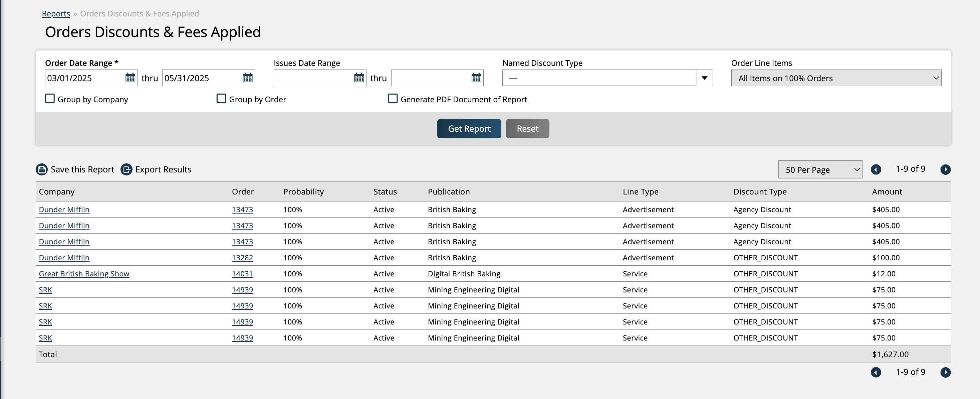This screenshot has height=399, width=980.
Task: Tick Generate PDF Document of Report
Action: pos(393,99)
